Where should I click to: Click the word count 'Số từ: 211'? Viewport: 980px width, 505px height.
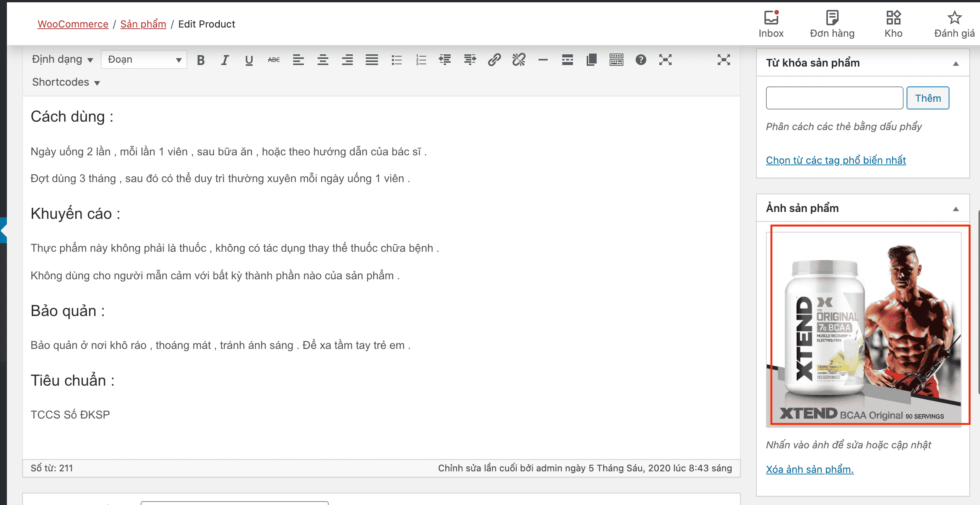(x=52, y=468)
